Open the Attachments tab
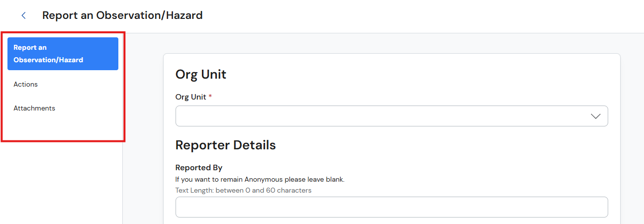The height and width of the screenshot is (224, 644). [34, 108]
